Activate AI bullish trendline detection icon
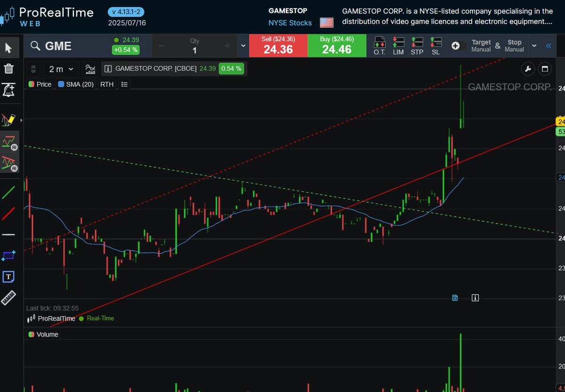The image size is (565, 392). point(9,142)
